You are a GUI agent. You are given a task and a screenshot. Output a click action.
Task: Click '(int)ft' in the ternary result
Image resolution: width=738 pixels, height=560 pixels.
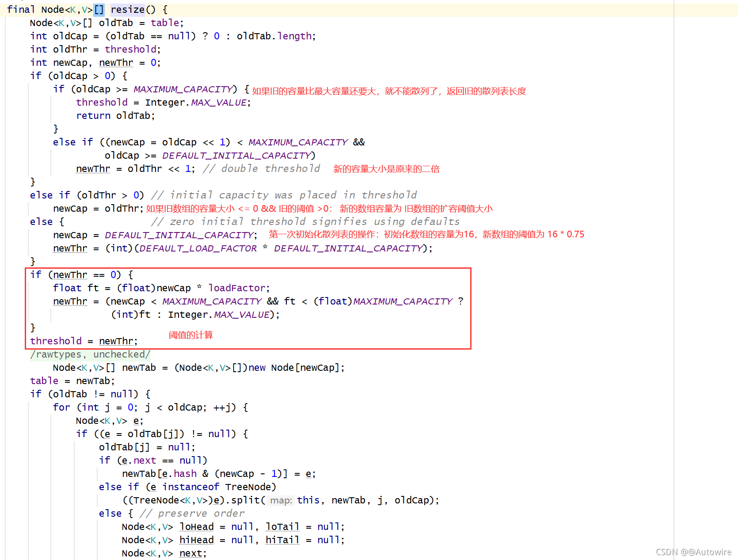point(131,315)
